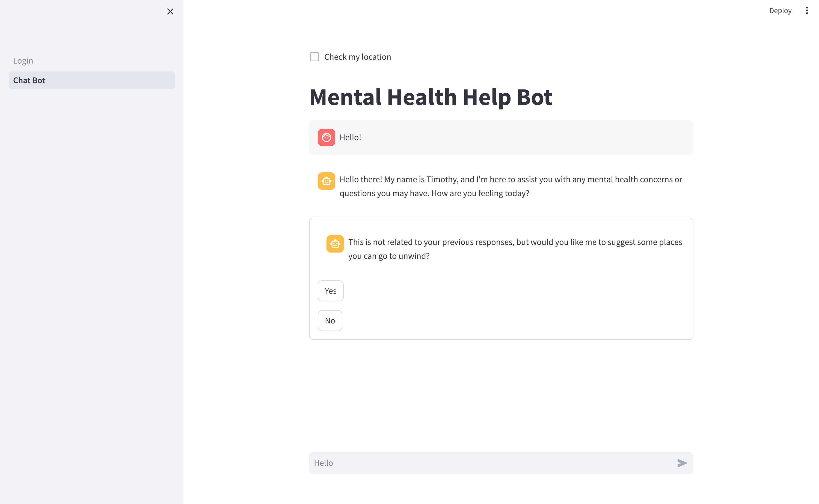
Task: Click the Mental Health Help Bot heading
Action: [x=431, y=97]
